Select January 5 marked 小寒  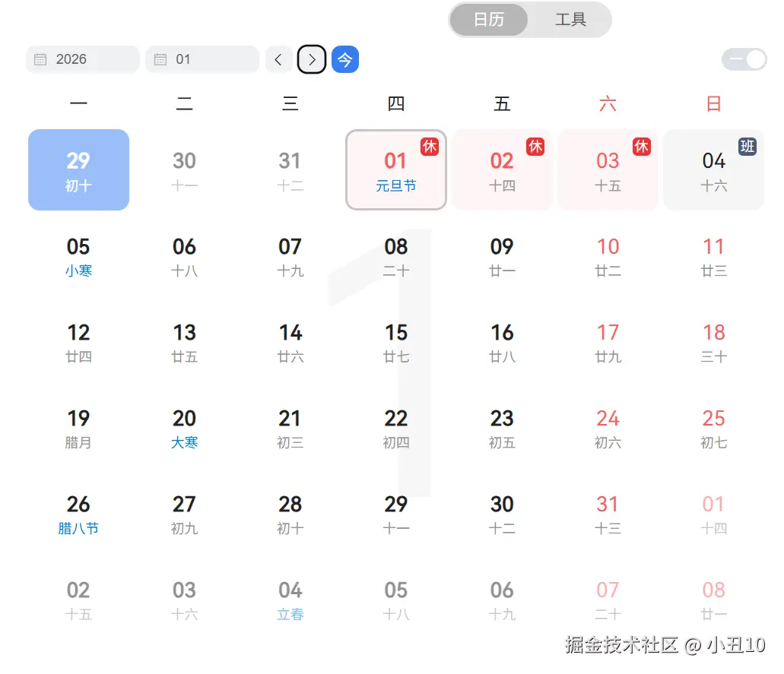(78, 256)
